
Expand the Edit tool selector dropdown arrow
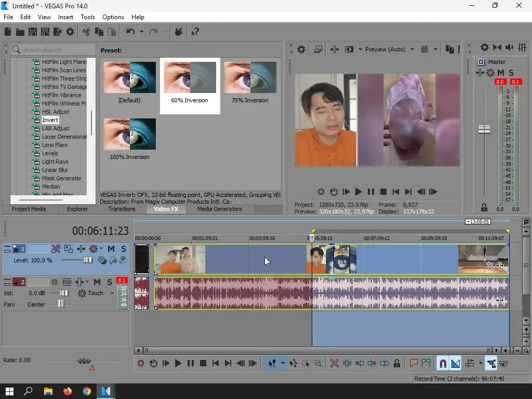click(x=282, y=363)
